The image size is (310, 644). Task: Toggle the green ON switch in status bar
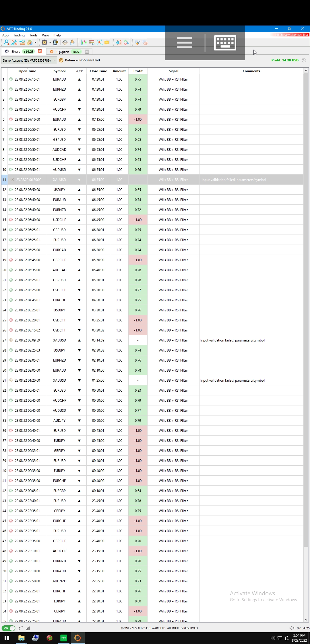tap(8, 628)
